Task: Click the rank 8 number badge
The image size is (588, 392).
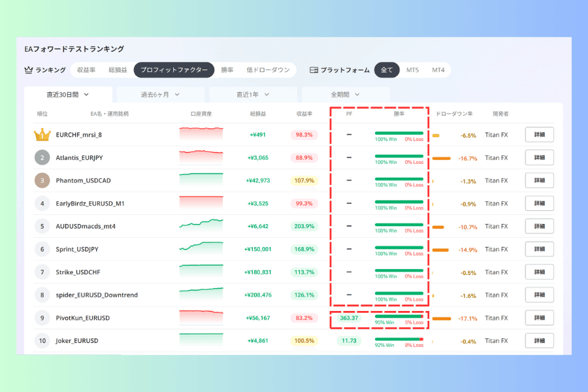Action: click(42, 295)
